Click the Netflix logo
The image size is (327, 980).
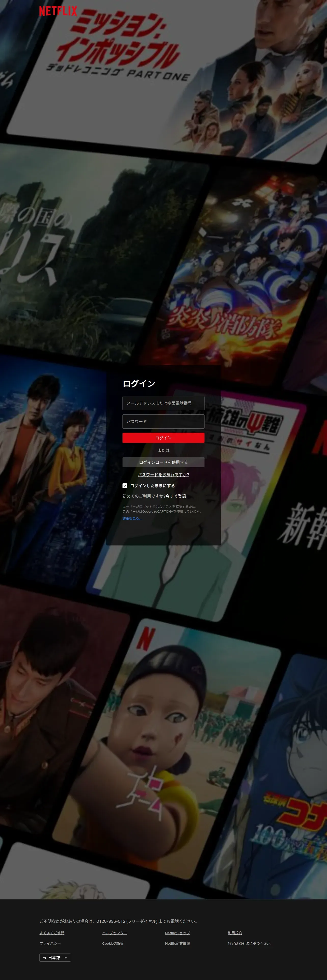point(58,11)
